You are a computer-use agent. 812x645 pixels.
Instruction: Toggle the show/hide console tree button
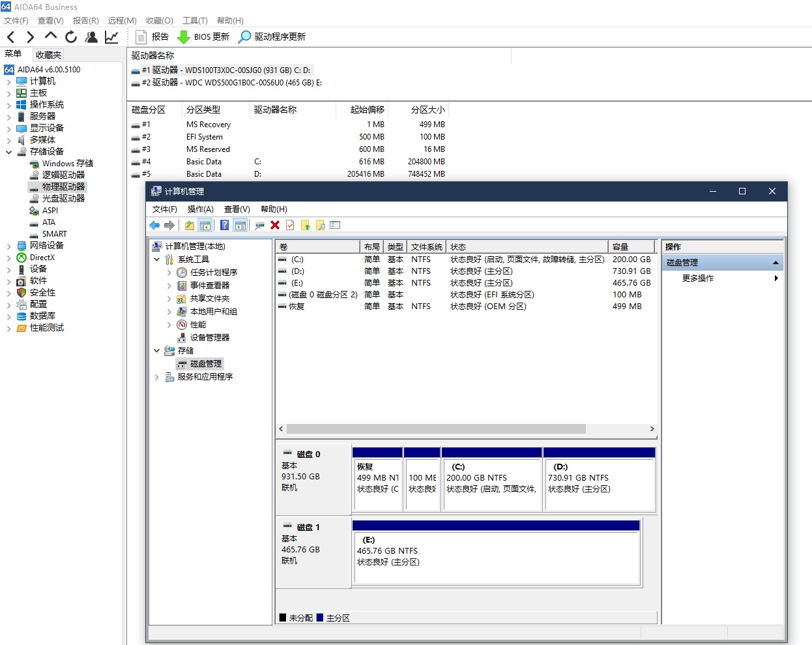[205, 225]
